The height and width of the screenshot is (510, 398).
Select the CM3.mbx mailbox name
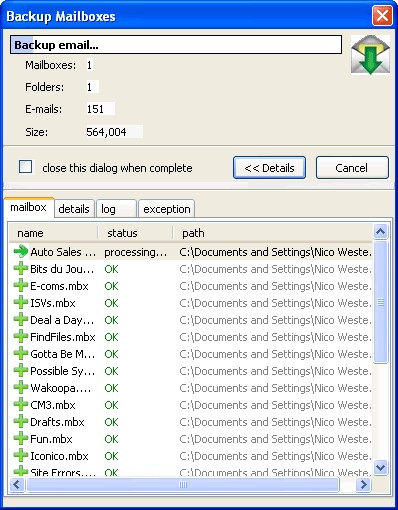coord(53,405)
